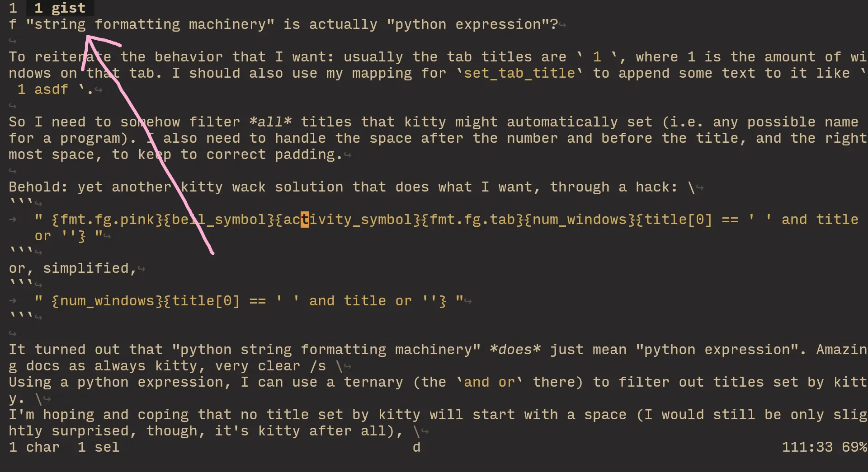Viewport: 868px width, 472px height.
Task: Click the word "simplified,"
Action: pyautogui.click(x=90, y=268)
